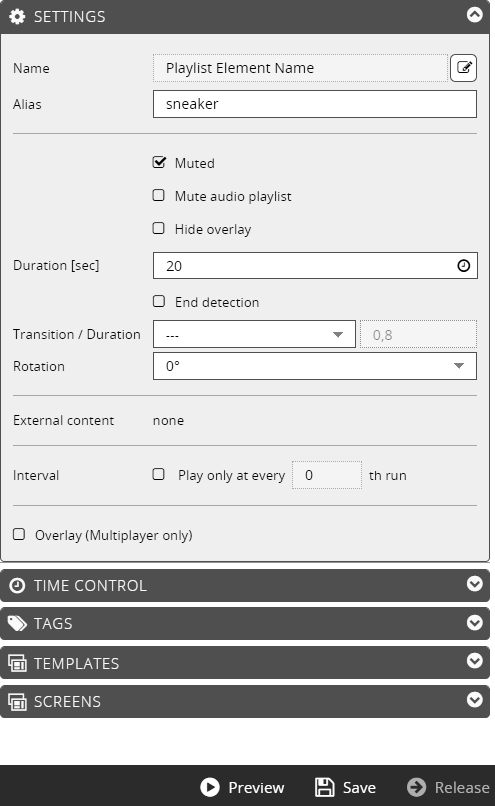The image size is (495, 806).
Task: Check the Hide overlay option
Action: pyautogui.click(x=159, y=228)
